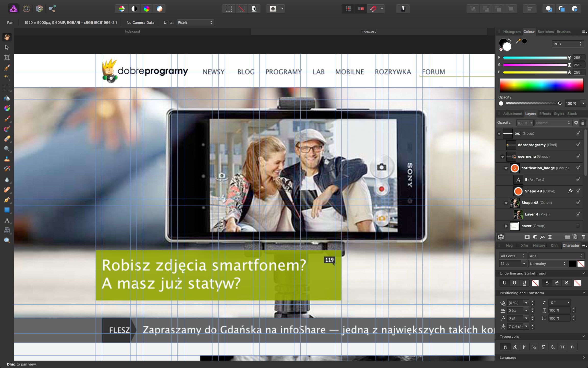Screen dimensions: 588x368
Task: Select the Zoom magnifier tool
Action: (7, 240)
